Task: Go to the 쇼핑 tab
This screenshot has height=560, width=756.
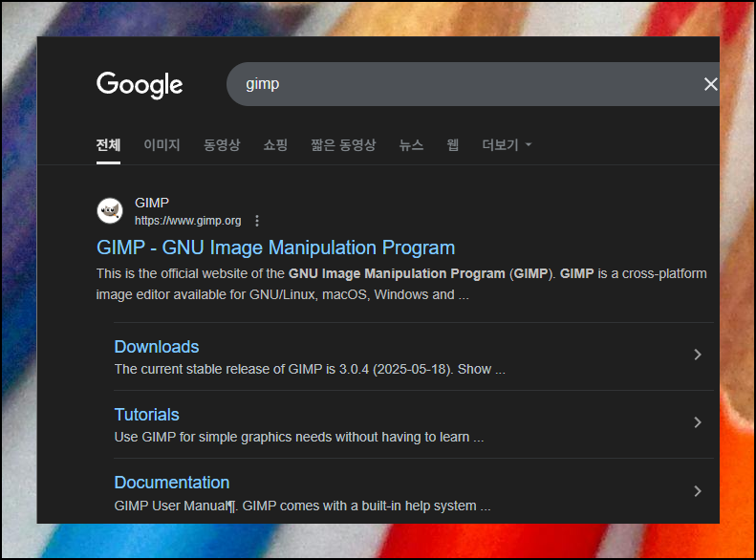Action: (275, 145)
